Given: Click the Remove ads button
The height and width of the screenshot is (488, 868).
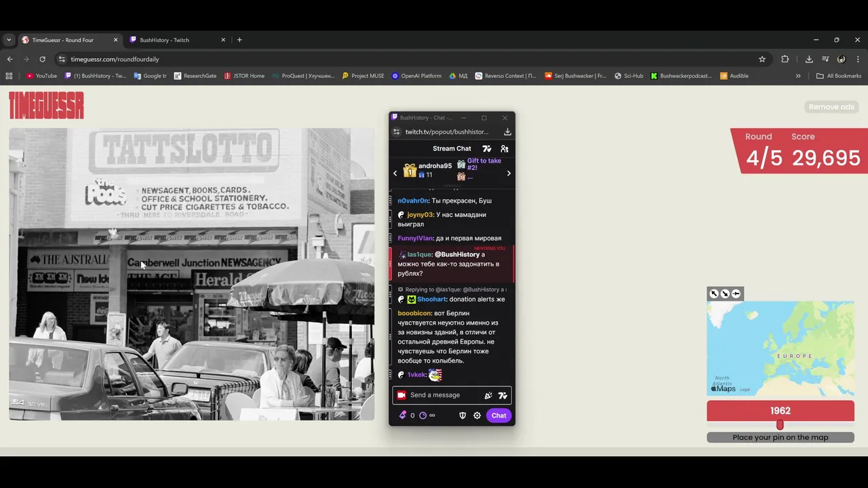Looking at the screenshot, I should [831, 107].
